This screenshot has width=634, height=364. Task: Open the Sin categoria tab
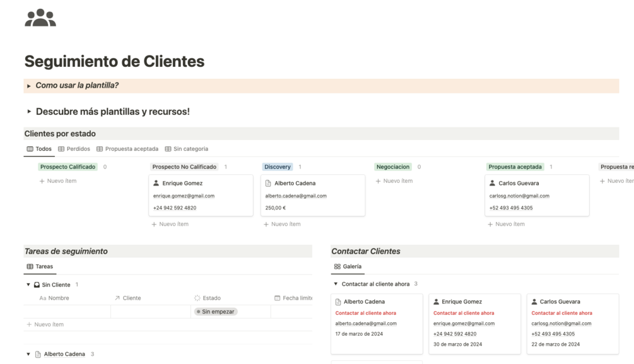(186, 149)
